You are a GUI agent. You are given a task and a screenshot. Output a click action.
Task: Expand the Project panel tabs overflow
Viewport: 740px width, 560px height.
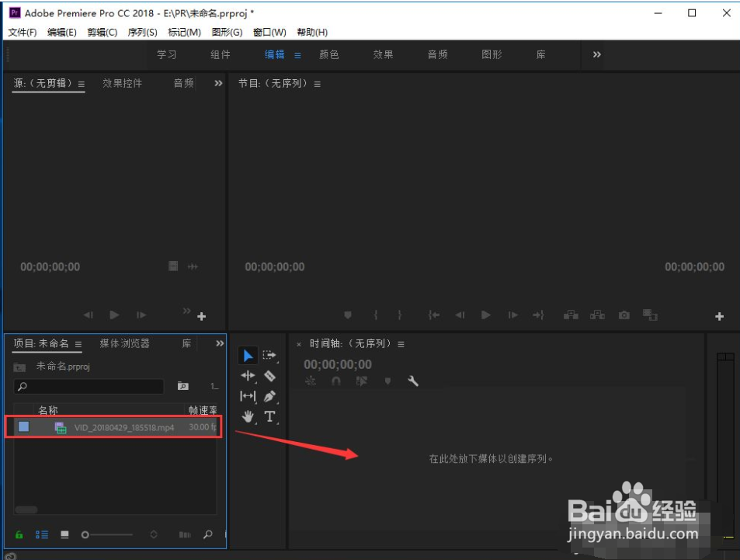220,343
